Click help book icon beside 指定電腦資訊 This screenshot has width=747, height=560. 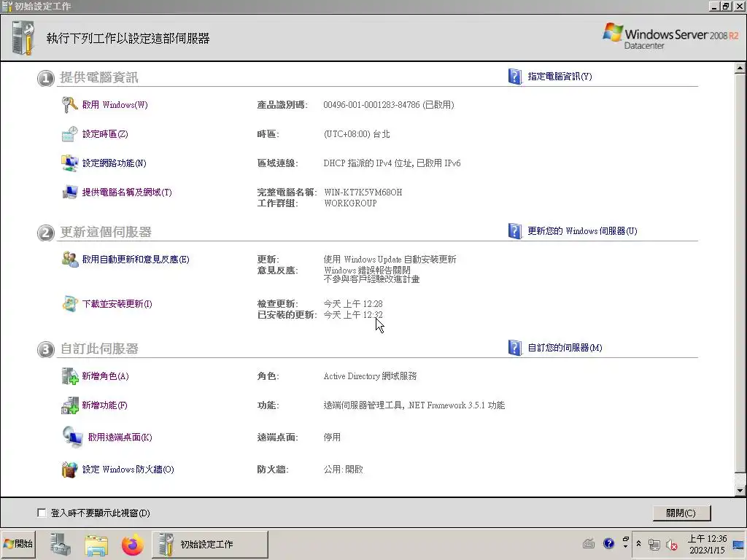(515, 76)
